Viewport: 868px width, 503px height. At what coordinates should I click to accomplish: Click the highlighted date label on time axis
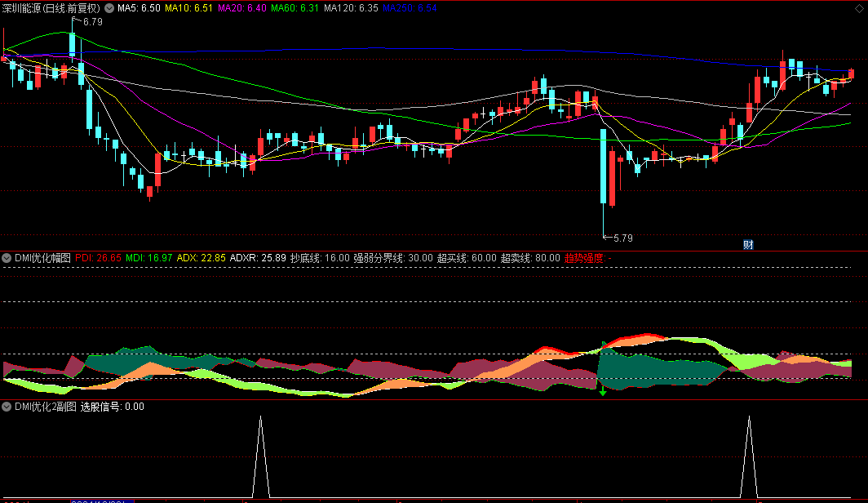(102, 501)
